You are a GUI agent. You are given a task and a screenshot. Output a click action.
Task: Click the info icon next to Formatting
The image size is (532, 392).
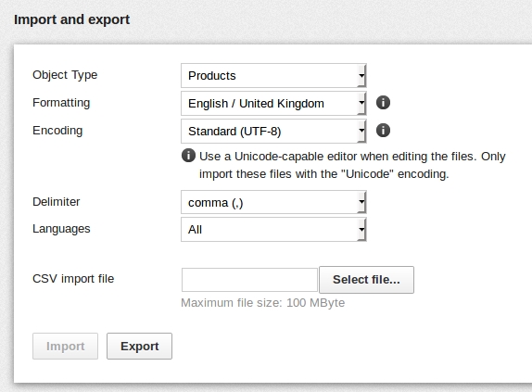pos(383,103)
